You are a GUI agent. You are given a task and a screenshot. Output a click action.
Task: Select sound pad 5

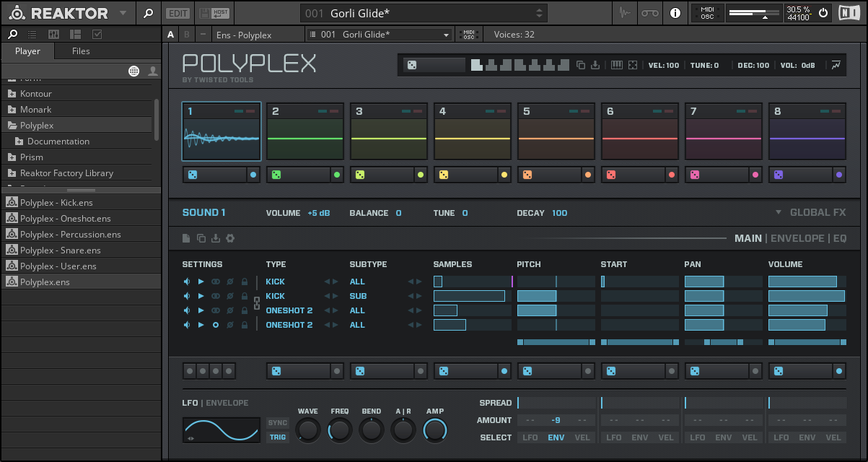click(x=555, y=131)
